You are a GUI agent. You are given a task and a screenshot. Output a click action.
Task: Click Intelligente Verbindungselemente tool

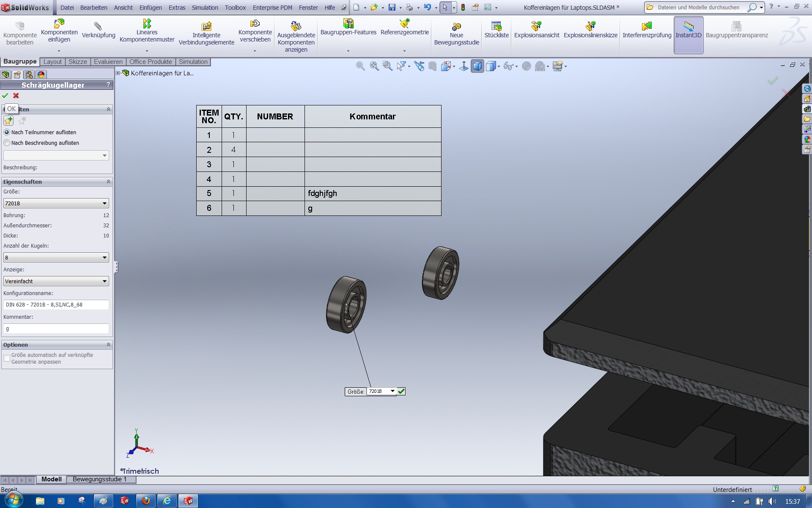(x=206, y=34)
